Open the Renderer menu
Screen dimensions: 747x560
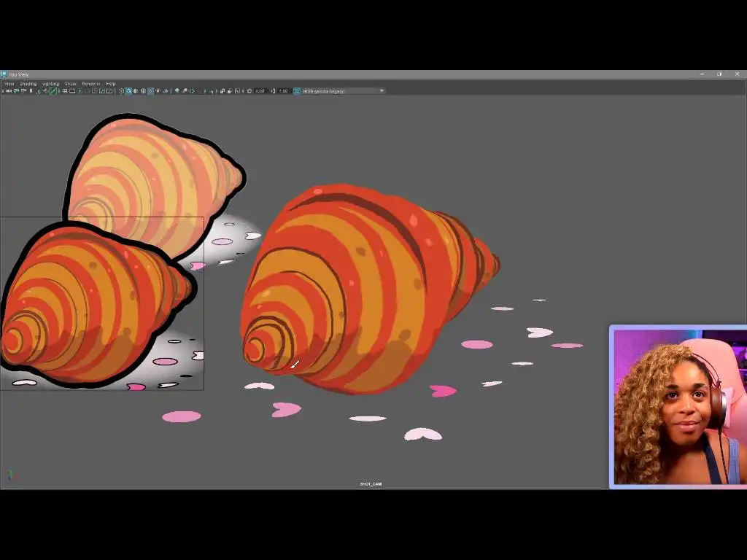91,83
